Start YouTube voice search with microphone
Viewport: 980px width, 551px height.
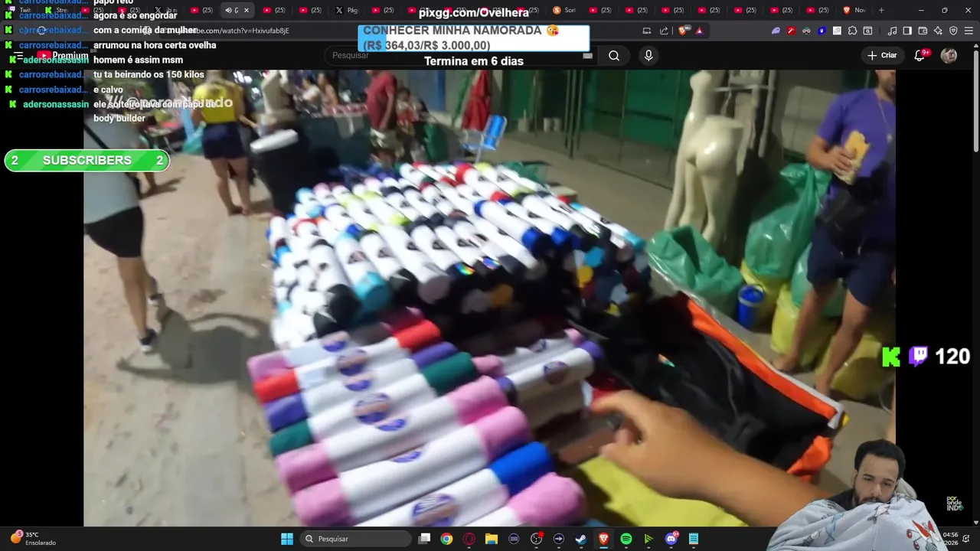click(648, 55)
